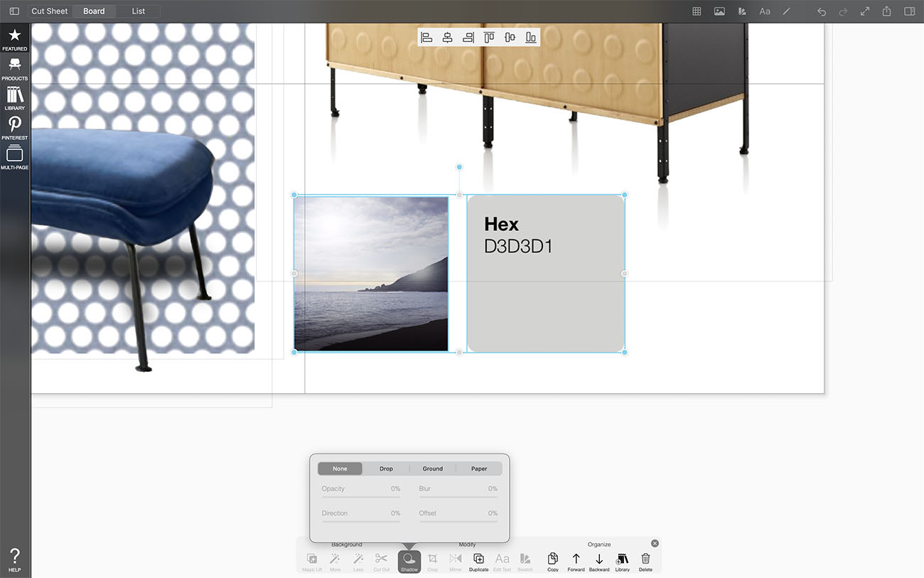The width and height of the screenshot is (924, 578).
Task: Click the Duplicate icon in Modify
Action: tap(478, 561)
